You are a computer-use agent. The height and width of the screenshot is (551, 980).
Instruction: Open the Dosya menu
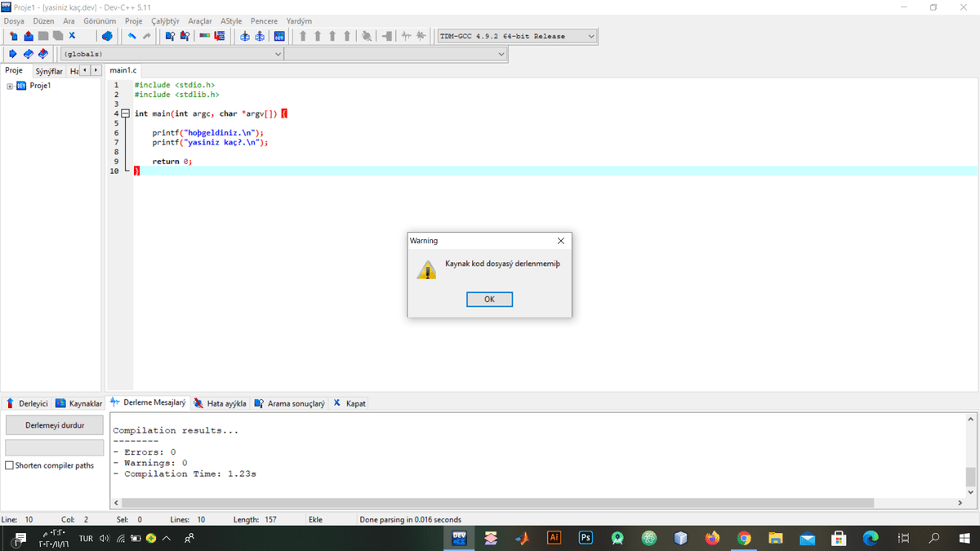(x=14, y=21)
